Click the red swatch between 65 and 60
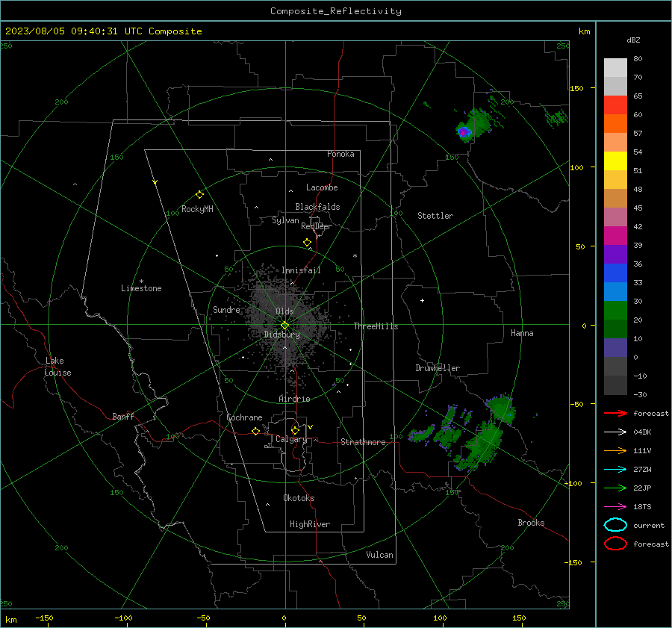The image size is (672, 628). [615, 105]
